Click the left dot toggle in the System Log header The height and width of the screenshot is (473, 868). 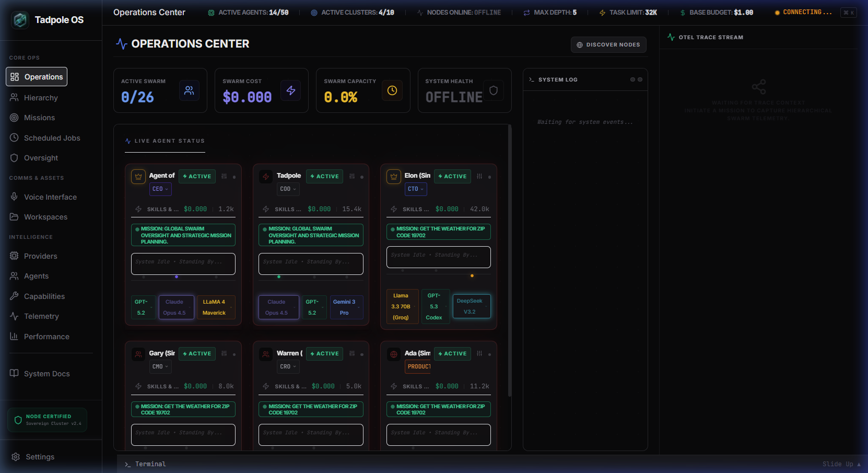click(633, 79)
